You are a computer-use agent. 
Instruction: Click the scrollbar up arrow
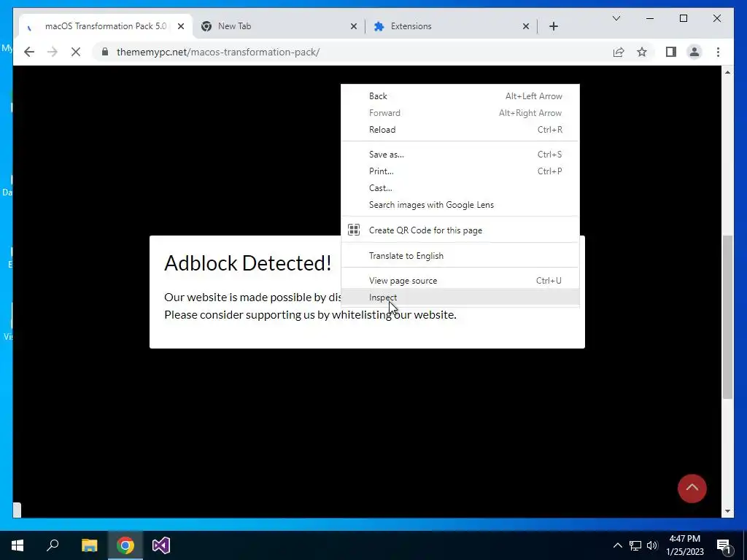pyautogui.click(x=727, y=72)
